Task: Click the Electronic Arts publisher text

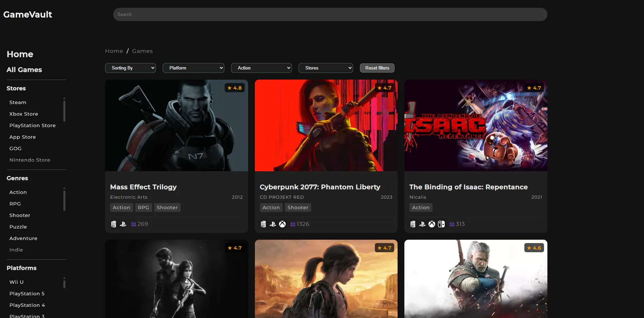Action: [x=129, y=197]
